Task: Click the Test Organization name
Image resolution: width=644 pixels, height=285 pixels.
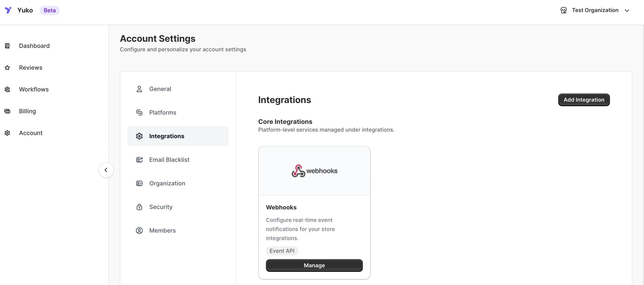Action: point(595,10)
